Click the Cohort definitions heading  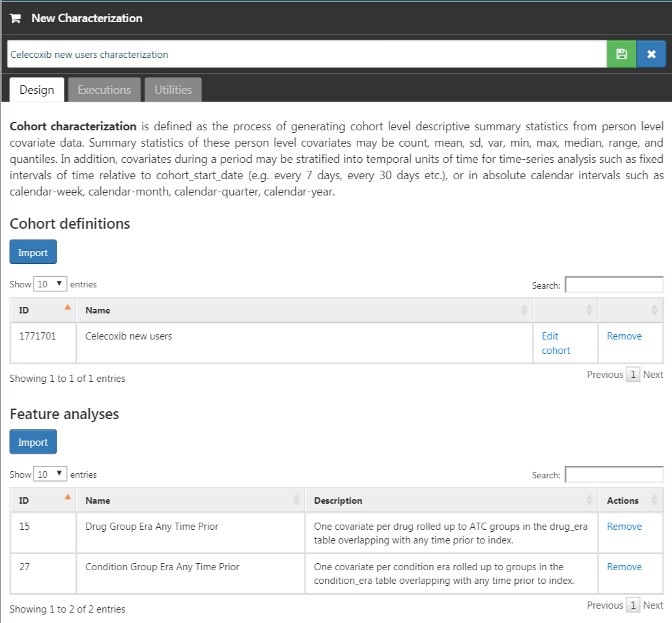70,224
